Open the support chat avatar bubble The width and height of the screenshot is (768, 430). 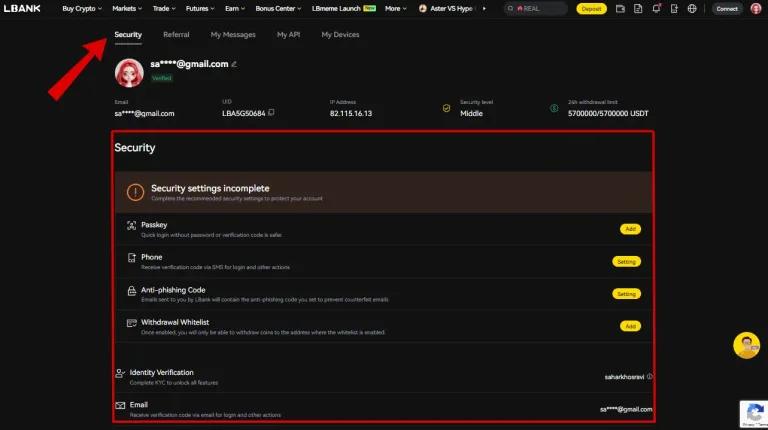(746, 345)
